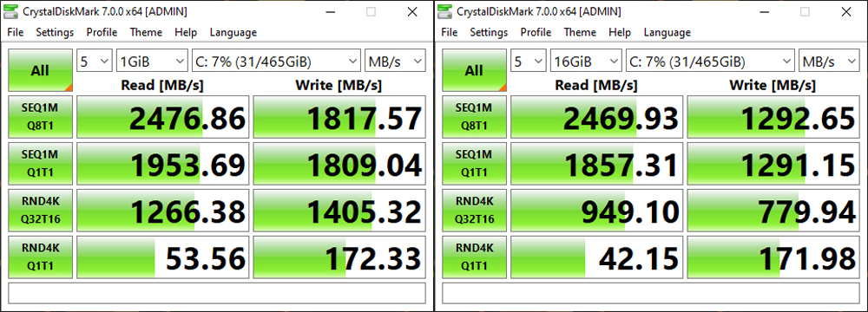
Task: Click write result 172.33
Action: pos(340,257)
